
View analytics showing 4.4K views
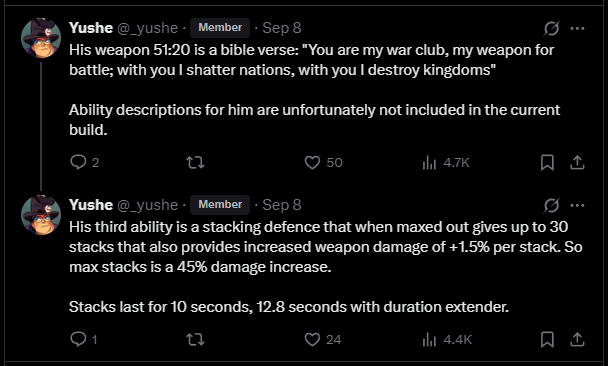[x=447, y=340]
